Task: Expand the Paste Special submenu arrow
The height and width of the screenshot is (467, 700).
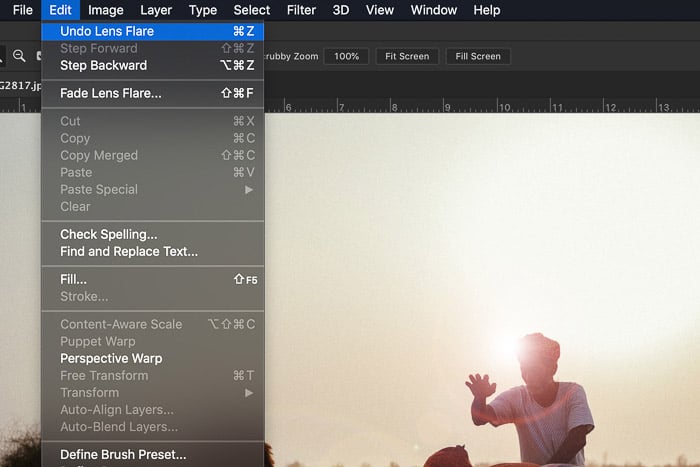Action: point(249,190)
